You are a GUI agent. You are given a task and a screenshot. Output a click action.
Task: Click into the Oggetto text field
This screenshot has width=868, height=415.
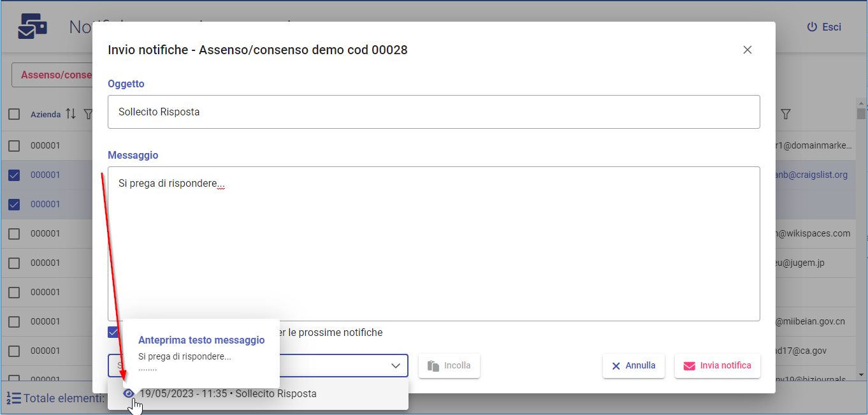(x=433, y=112)
